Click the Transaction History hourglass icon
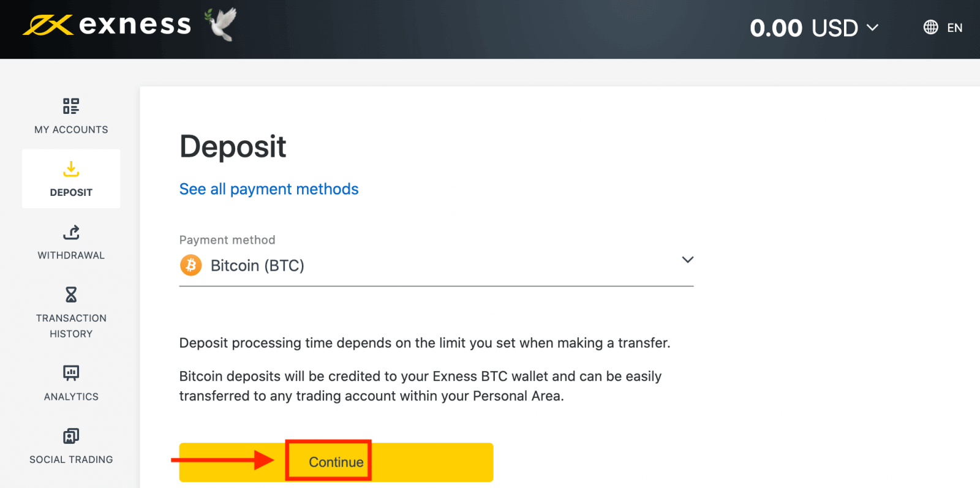This screenshot has width=980, height=488. pyautogui.click(x=71, y=295)
